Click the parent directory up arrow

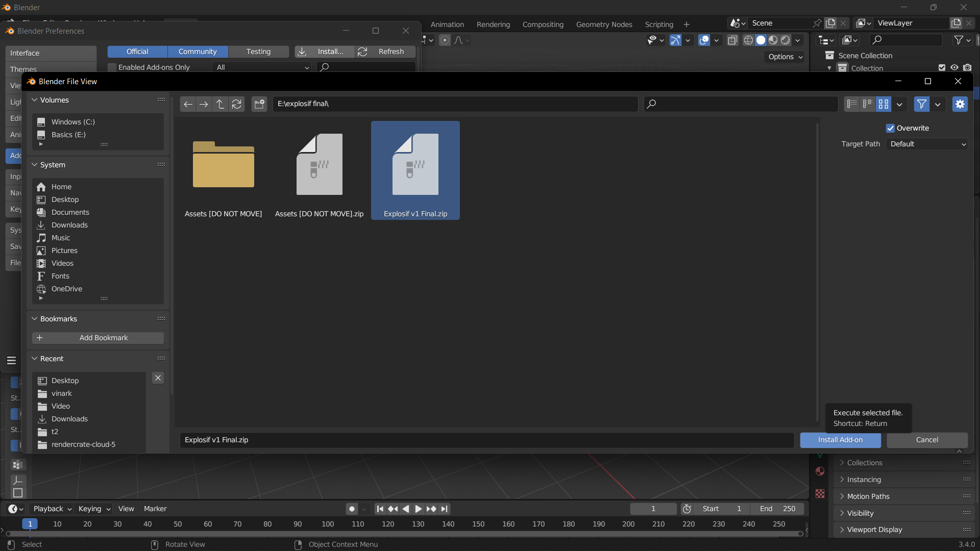point(220,104)
